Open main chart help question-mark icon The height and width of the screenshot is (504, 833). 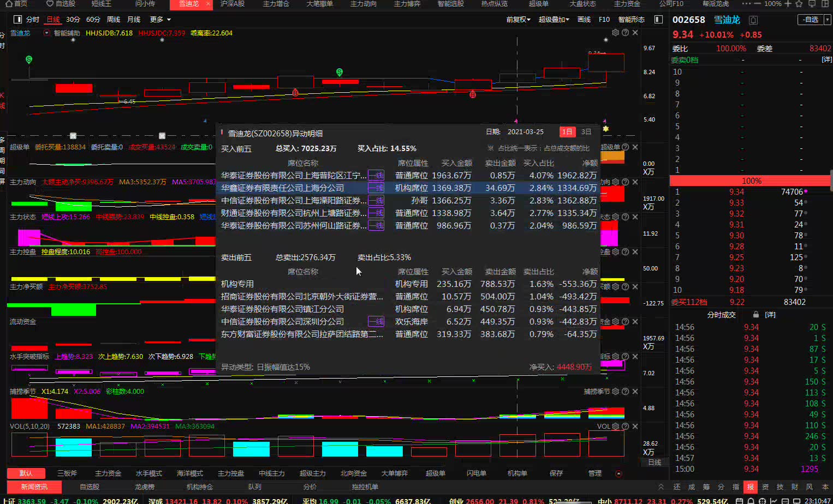(626, 33)
